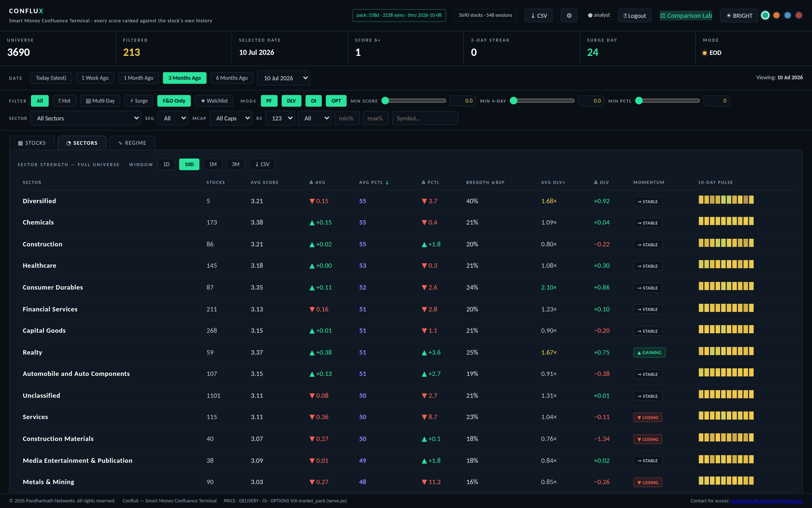812x508 pixels.
Task: Jump to 1 Week Ago date
Action: (x=95, y=78)
